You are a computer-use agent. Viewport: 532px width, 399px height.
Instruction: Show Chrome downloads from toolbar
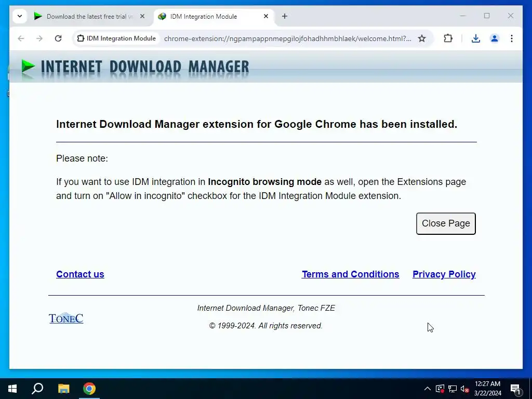476,38
